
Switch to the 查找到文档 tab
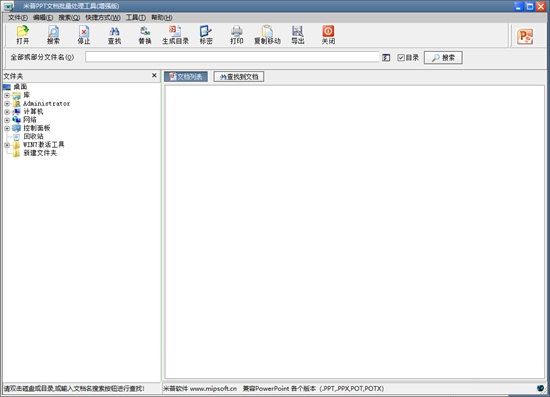[239, 76]
